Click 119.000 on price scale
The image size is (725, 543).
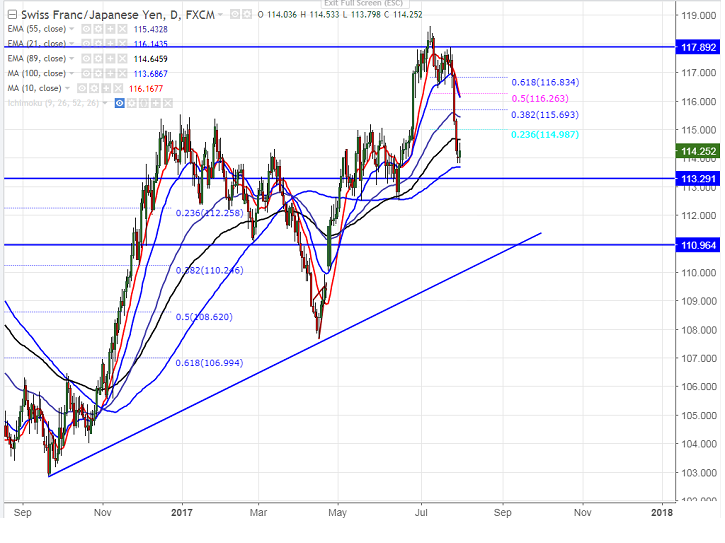coord(699,16)
